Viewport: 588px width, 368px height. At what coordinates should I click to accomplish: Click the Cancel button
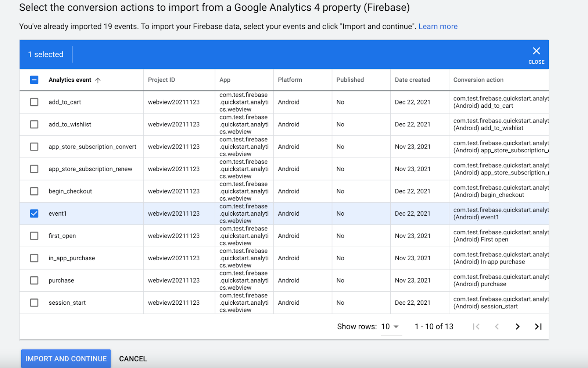pos(133,359)
